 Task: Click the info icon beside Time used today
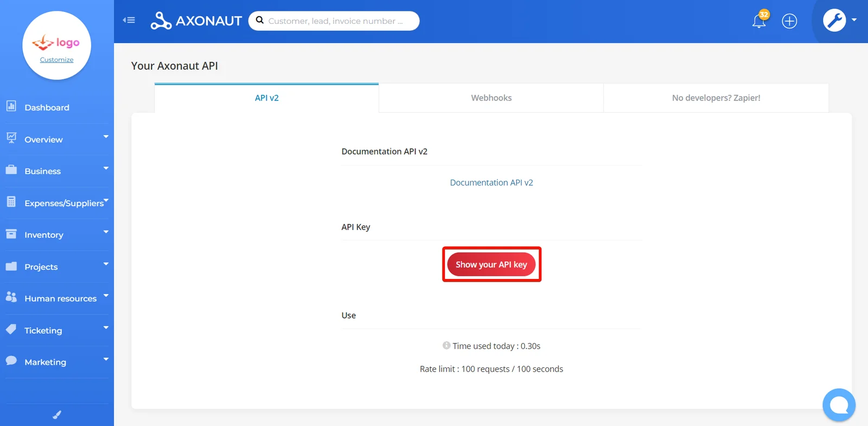(x=446, y=345)
